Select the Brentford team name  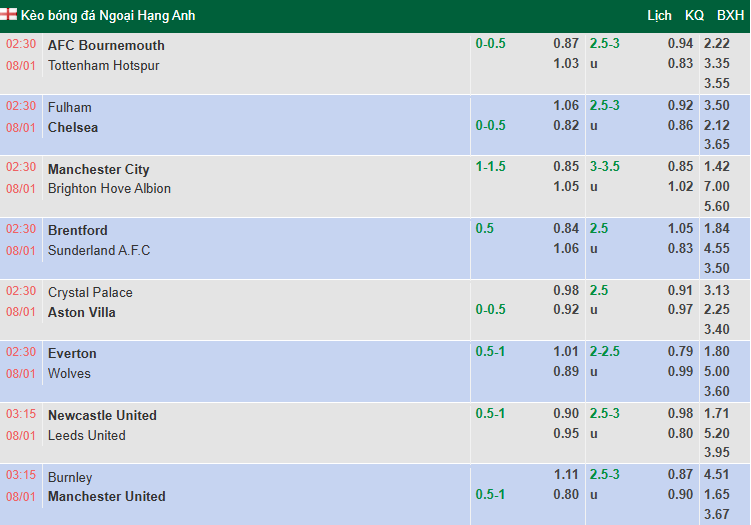(x=78, y=230)
